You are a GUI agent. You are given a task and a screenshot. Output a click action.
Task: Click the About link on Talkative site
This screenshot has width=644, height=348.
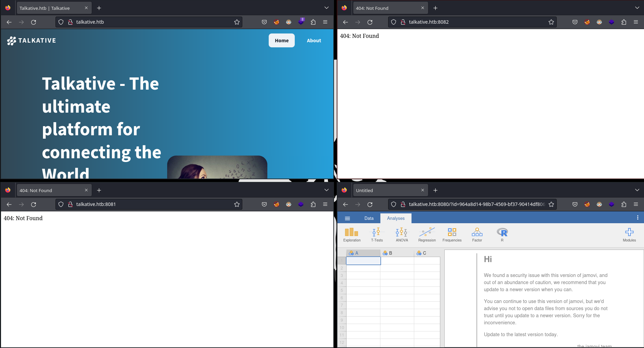pos(314,41)
